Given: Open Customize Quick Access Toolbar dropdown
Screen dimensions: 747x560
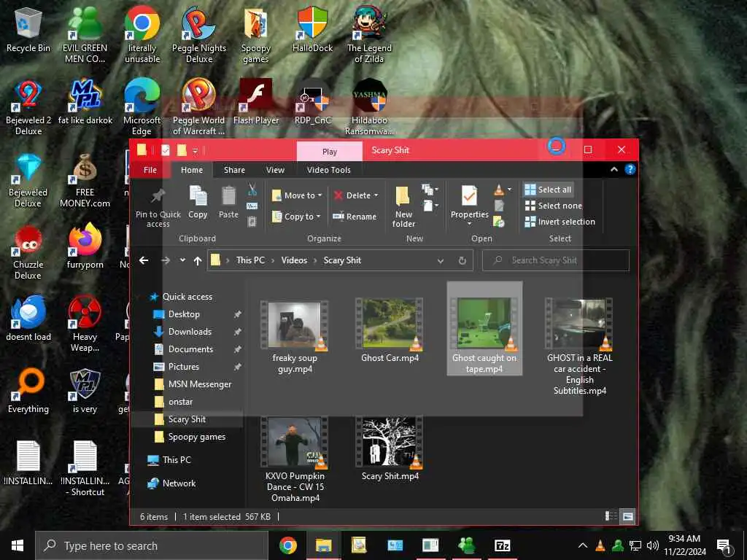Looking at the screenshot, I should click(x=195, y=150).
